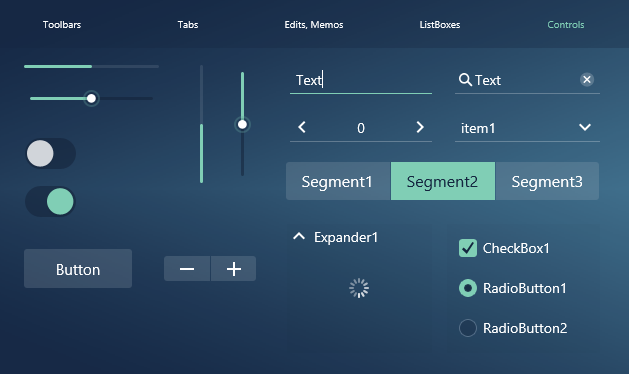Open the item1 combo box dropdown
Image resolution: width=629 pixels, height=374 pixels.
click(527, 128)
